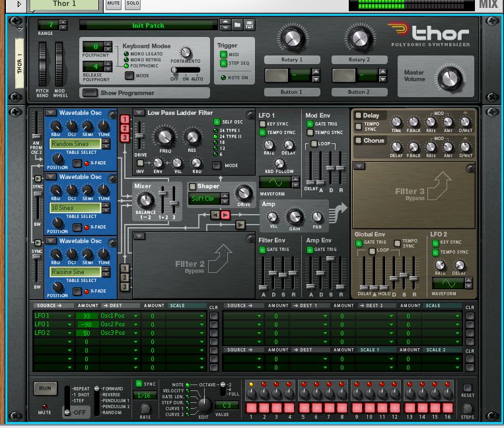Toggle LFO 1 KEY SYNC

[262, 124]
